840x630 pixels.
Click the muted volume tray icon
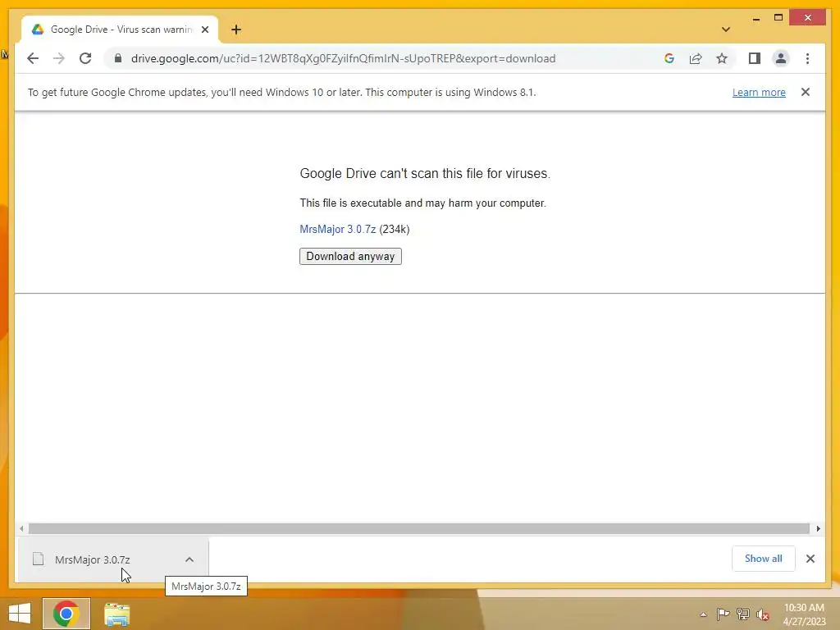(762, 614)
